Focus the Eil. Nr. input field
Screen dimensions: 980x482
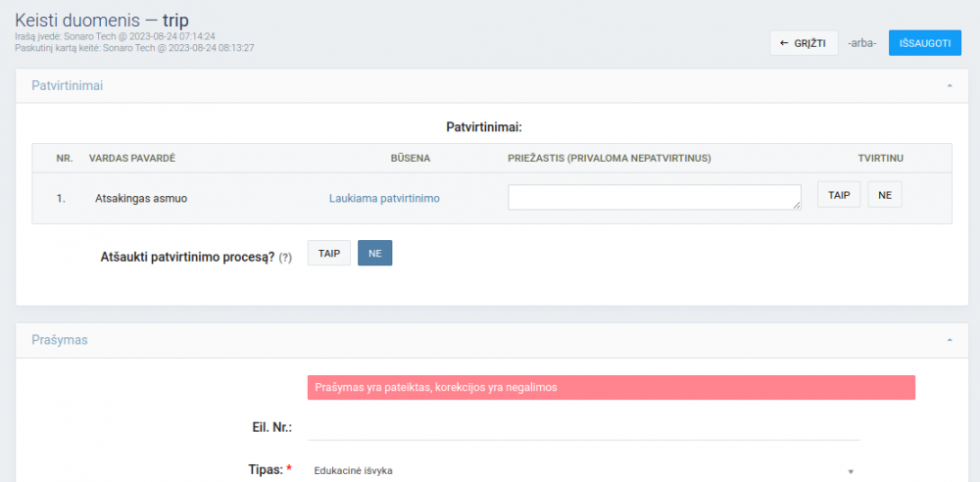tap(583, 427)
